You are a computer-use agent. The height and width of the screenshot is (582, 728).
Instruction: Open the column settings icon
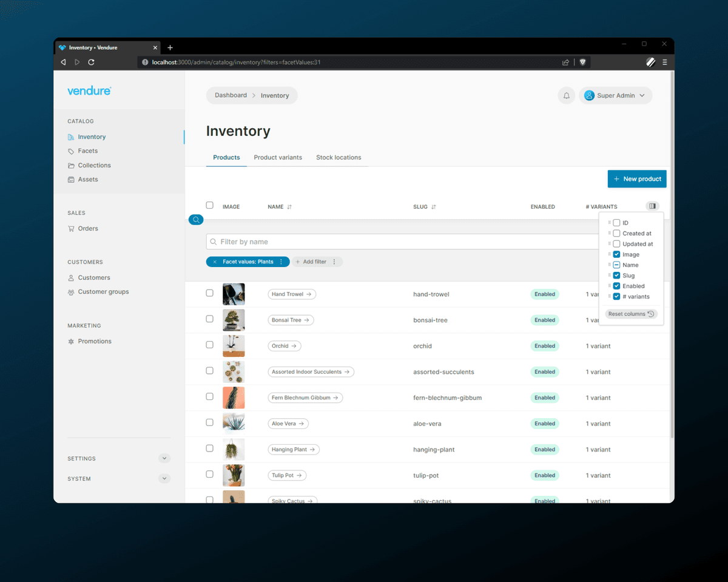[x=652, y=206]
